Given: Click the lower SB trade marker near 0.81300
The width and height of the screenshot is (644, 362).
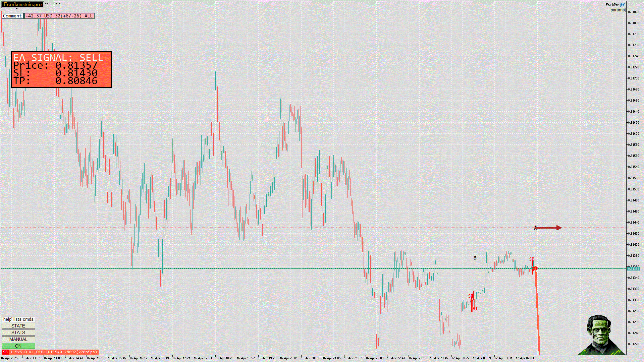Looking at the screenshot, I should 470,296.
